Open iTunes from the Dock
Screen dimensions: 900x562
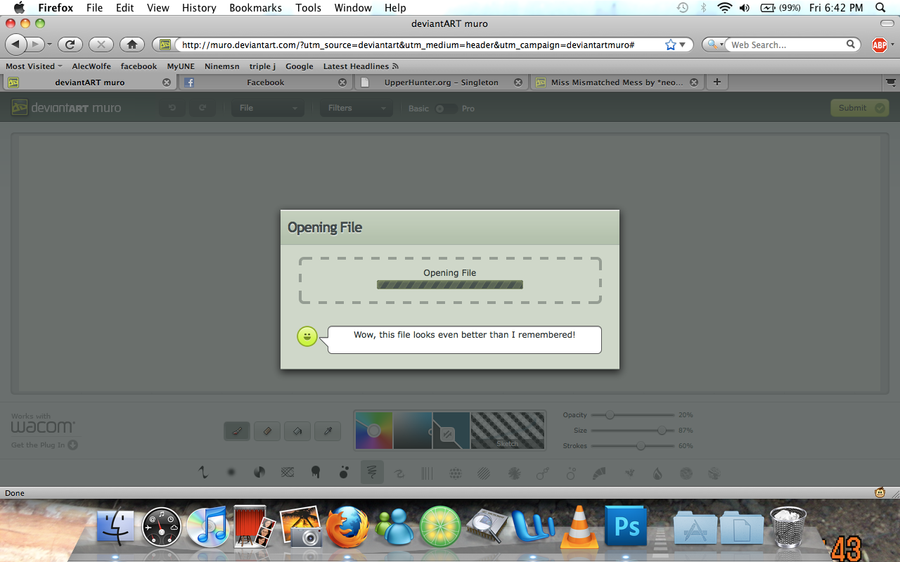[207, 526]
